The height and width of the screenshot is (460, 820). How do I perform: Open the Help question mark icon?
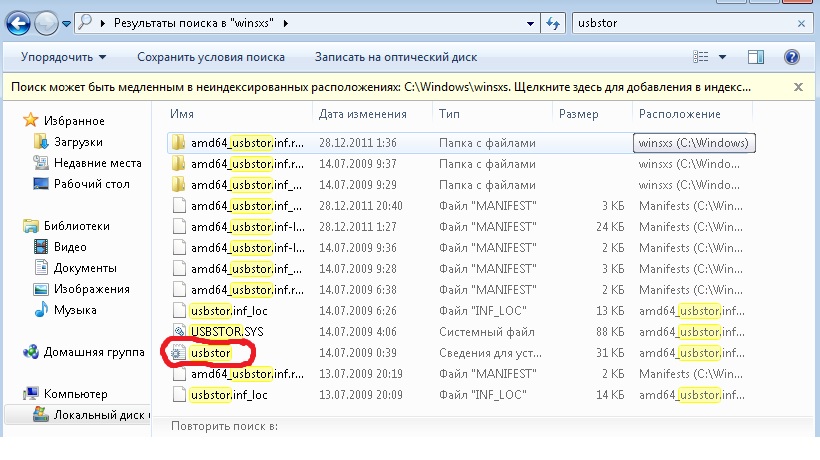point(791,57)
